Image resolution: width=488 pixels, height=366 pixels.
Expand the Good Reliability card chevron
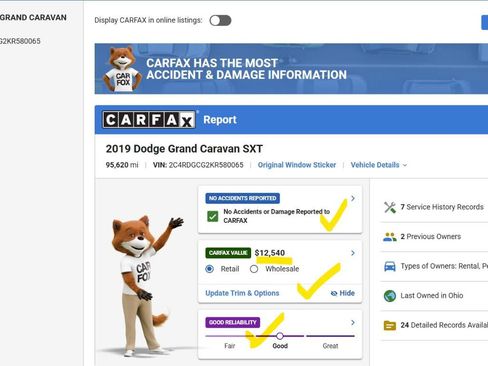coord(353,322)
